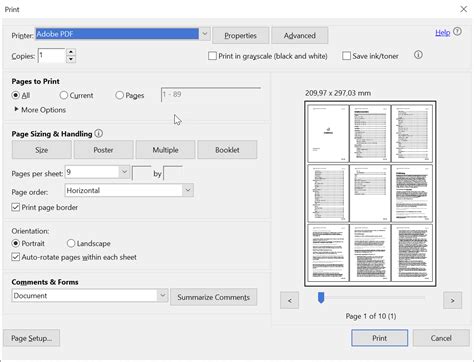Screen dimensions: 474x362
Task: Select the Poster sizing tab
Action: pyautogui.click(x=103, y=150)
